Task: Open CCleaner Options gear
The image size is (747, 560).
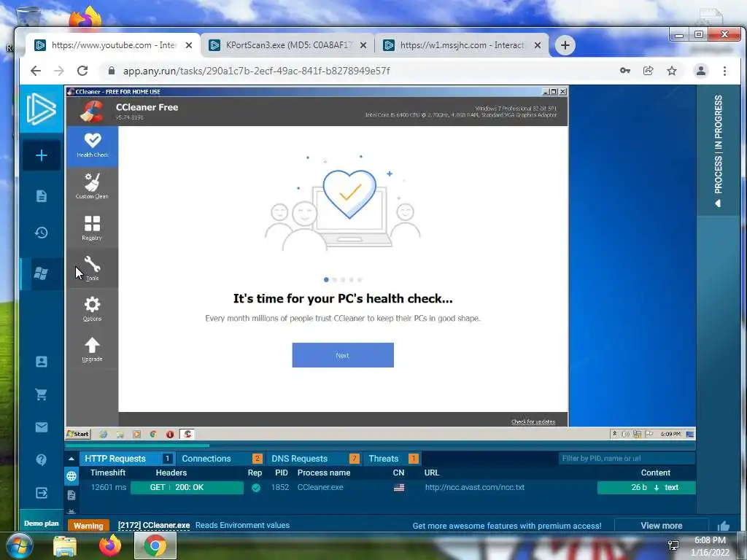Action: 93,308
